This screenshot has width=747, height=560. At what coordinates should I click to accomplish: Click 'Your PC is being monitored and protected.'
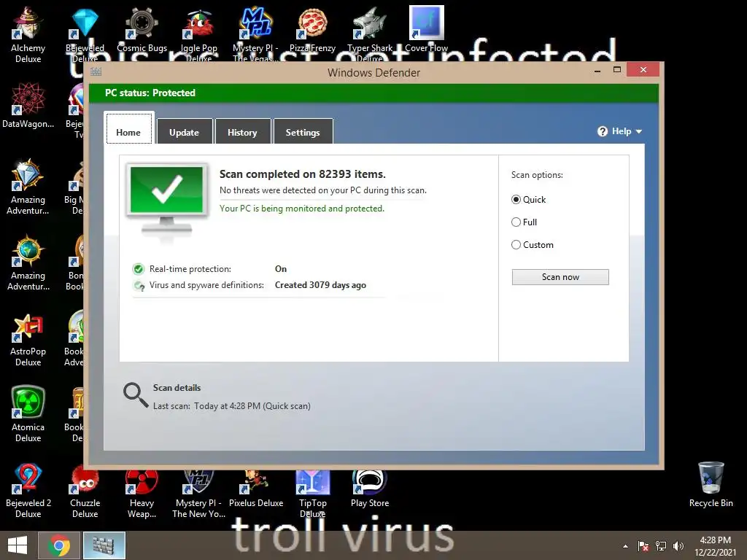click(301, 209)
